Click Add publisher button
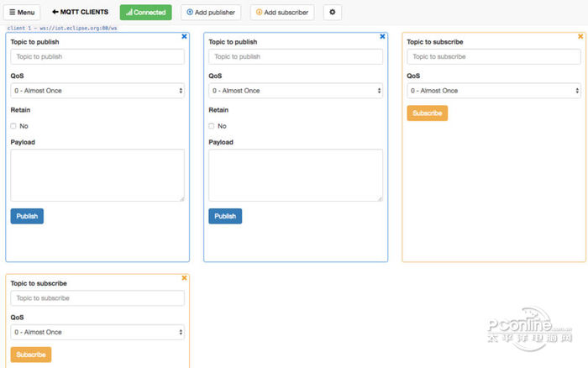Image resolution: width=588 pixels, height=368 pixels. 211,13
